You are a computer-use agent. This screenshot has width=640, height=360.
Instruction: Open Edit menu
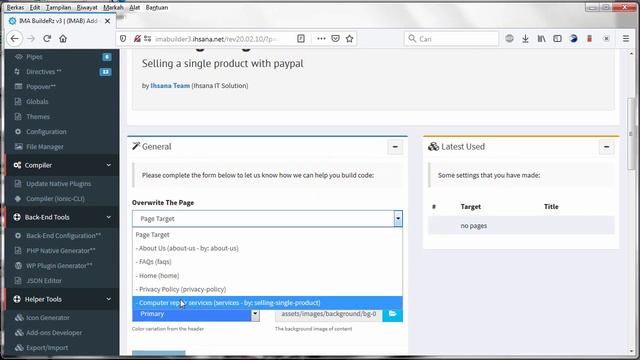[35, 7]
